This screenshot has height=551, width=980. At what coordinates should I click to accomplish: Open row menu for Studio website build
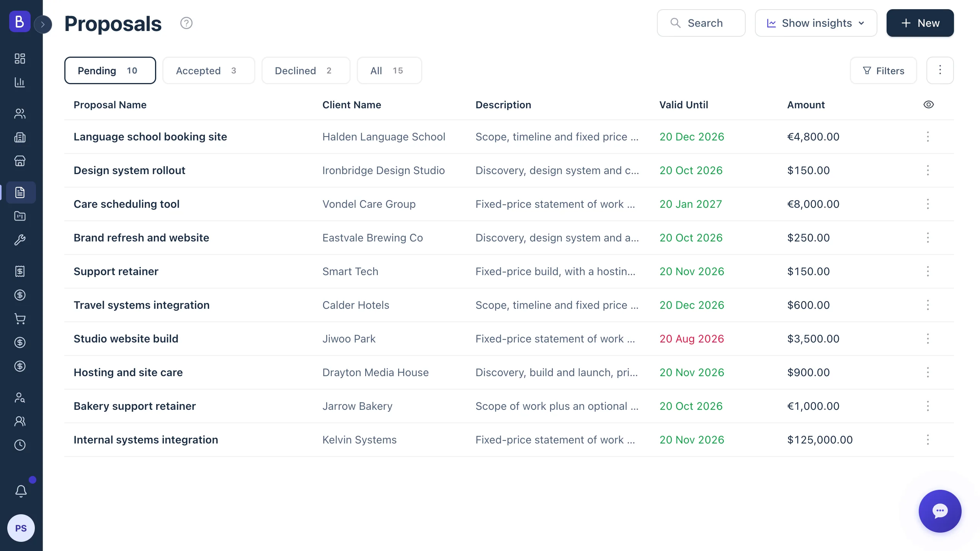tap(928, 339)
